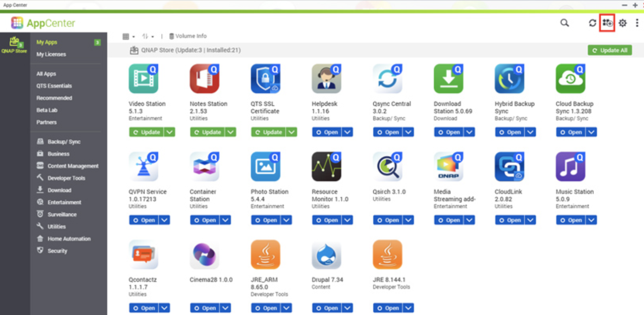Expand the sort order dropdown

tap(148, 36)
